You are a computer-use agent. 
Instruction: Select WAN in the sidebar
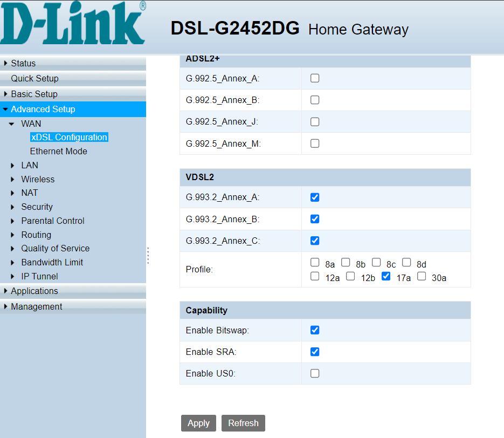[31, 124]
